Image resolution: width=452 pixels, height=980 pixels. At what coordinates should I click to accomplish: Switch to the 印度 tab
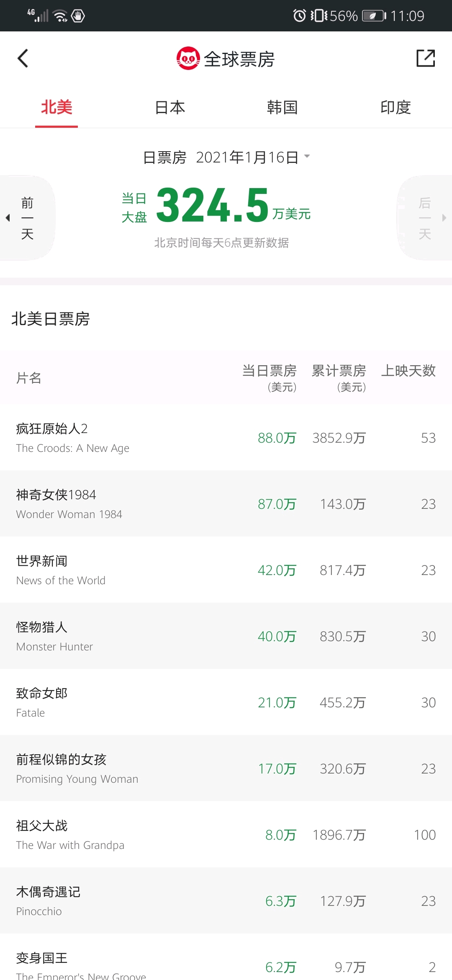[395, 107]
